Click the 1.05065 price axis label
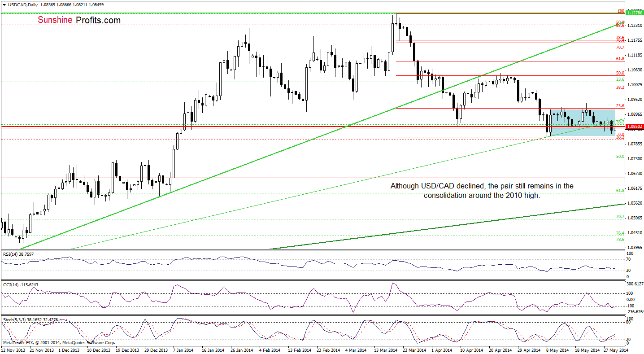Image resolution: width=644 pixels, height=354 pixels. [x=635, y=218]
